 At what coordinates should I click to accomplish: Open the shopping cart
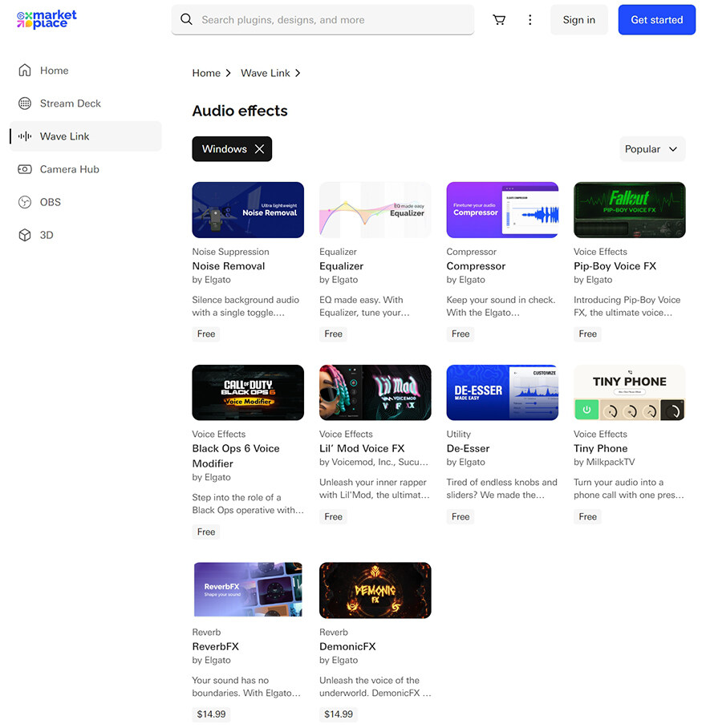[x=499, y=19]
